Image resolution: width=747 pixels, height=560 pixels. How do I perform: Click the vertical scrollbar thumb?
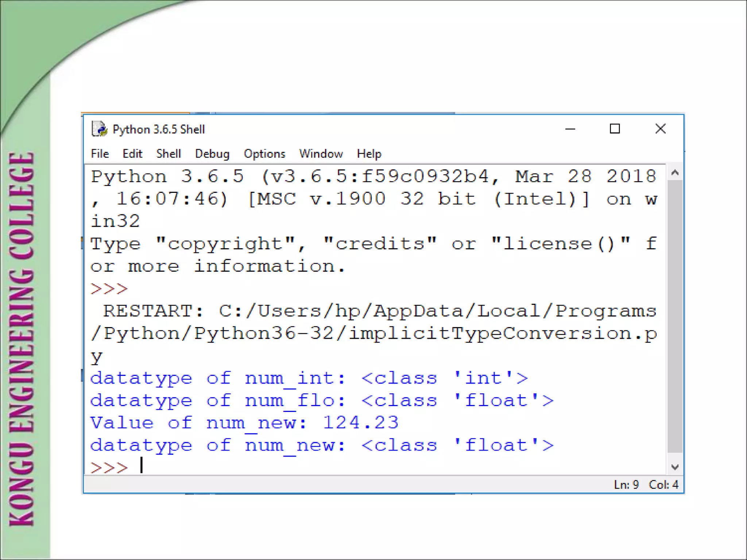[675, 315]
